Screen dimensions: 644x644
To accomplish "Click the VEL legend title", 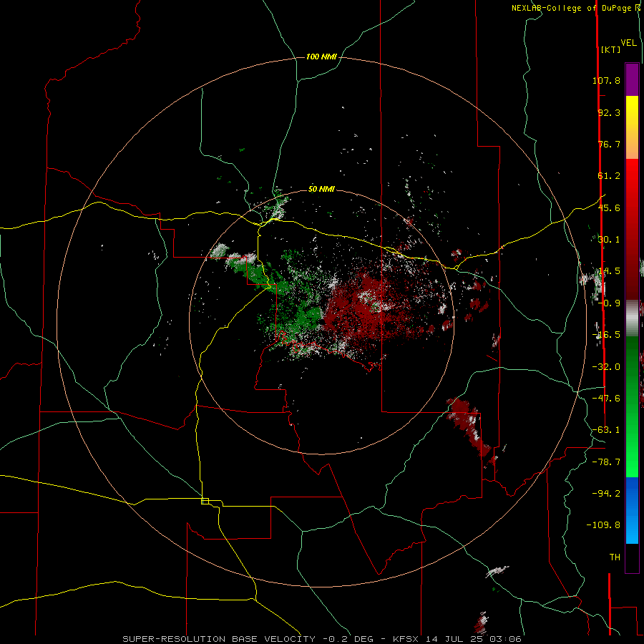I will (628, 43).
